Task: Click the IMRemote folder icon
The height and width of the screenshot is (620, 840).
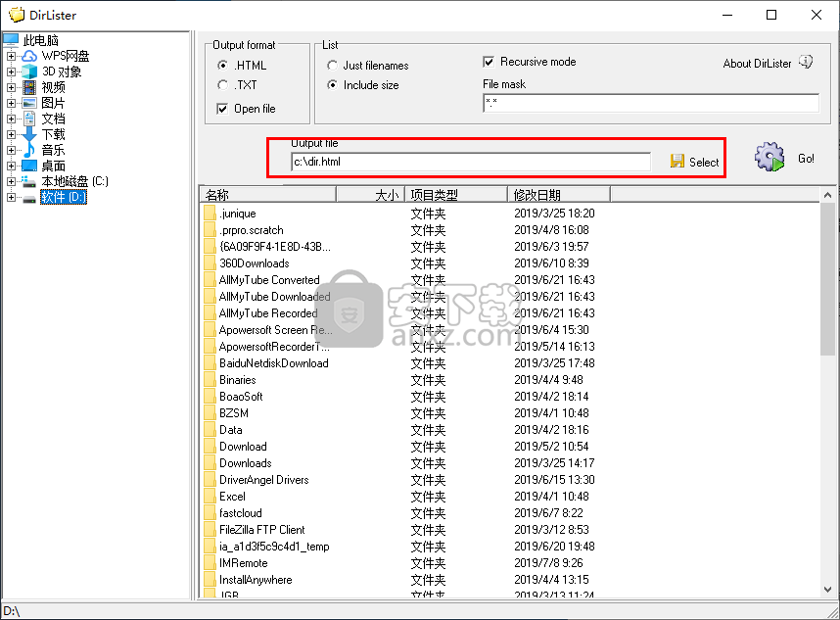Action: click(210, 563)
